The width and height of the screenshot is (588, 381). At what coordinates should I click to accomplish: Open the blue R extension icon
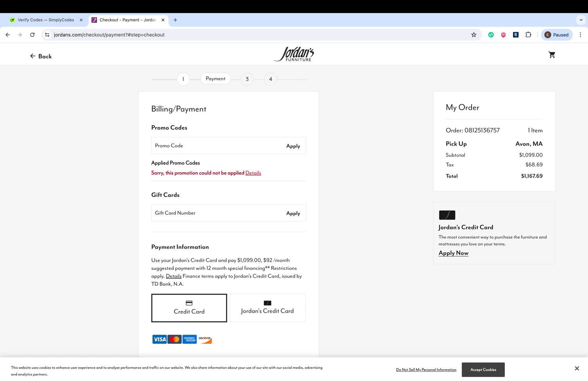click(x=516, y=35)
